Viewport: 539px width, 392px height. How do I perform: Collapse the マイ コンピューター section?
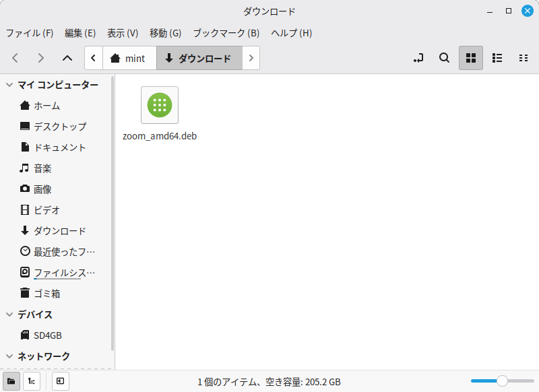click(x=9, y=84)
